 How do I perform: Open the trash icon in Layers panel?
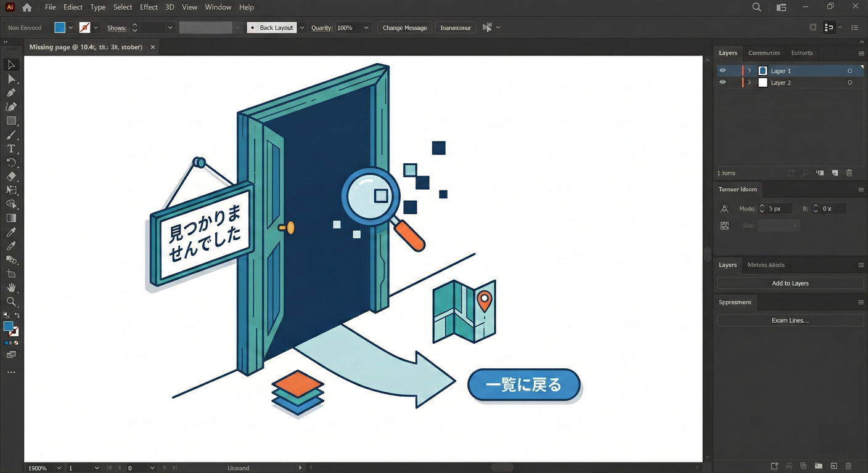click(849, 173)
